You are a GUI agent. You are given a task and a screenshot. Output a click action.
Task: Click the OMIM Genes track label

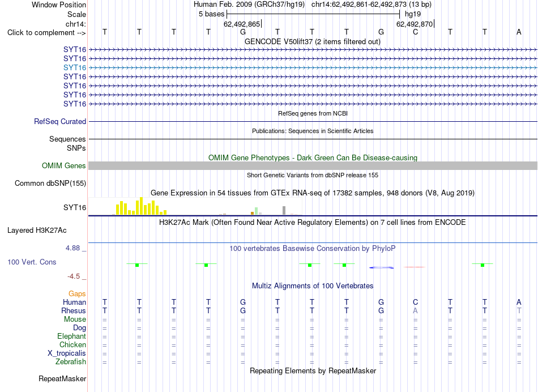pos(64,166)
